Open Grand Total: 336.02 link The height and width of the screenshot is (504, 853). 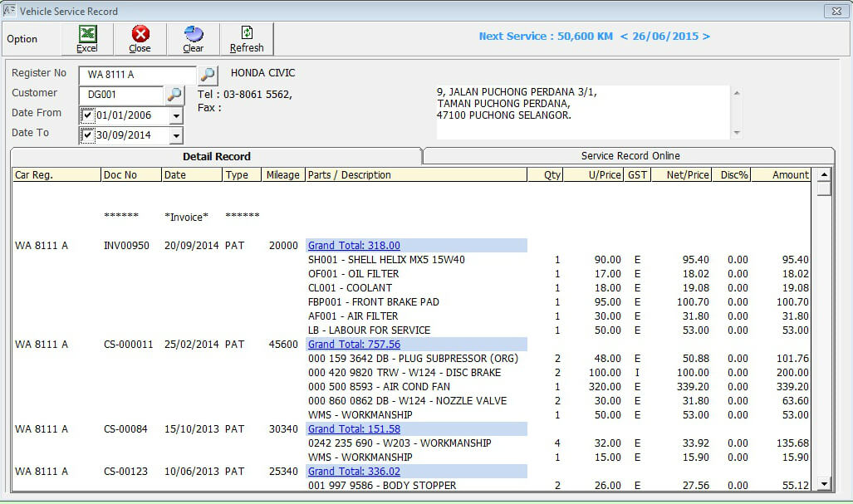(354, 472)
